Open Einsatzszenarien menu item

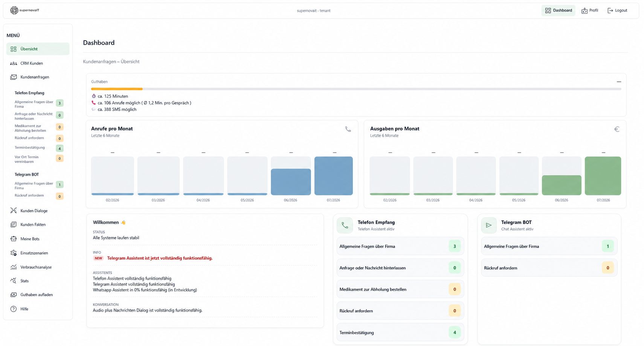pos(38,253)
